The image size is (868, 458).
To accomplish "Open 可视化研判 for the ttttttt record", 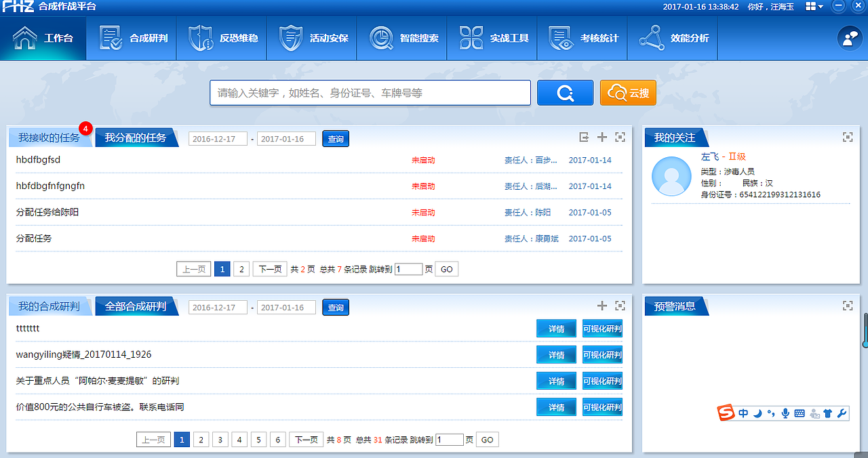I will tap(602, 328).
